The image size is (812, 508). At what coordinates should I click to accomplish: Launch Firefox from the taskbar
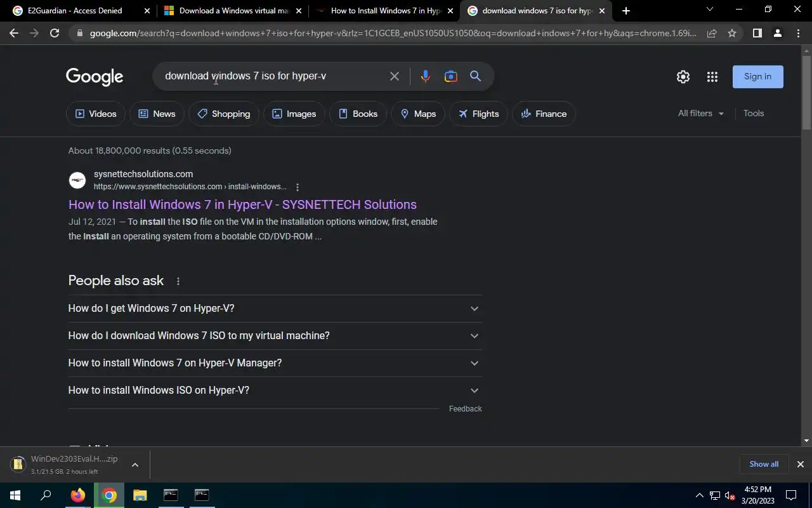pos(78,495)
